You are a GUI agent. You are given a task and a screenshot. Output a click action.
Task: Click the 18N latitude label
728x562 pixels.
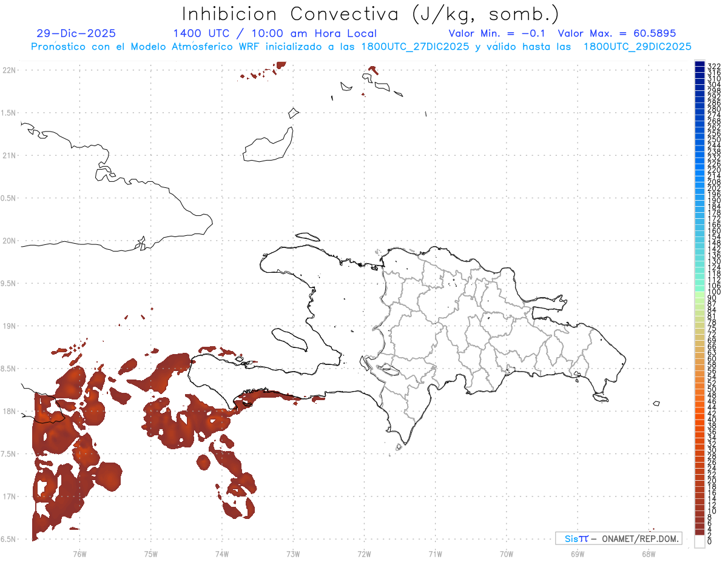(8, 412)
